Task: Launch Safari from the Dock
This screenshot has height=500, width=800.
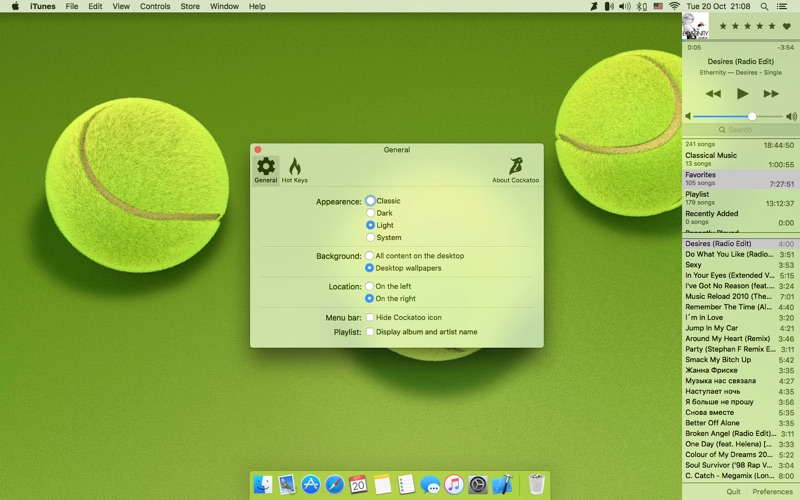Action: coord(335,484)
